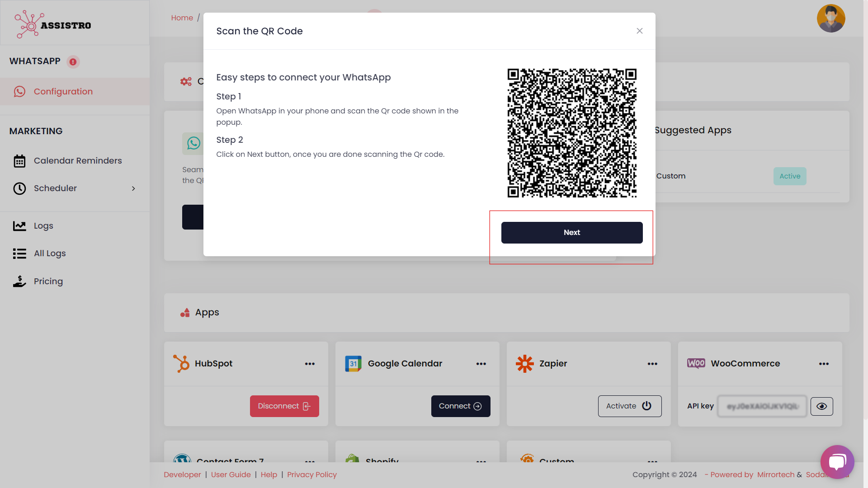Click the Assistro logo
The height and width of the screenshot is (488, 868).
pos(53,24)
